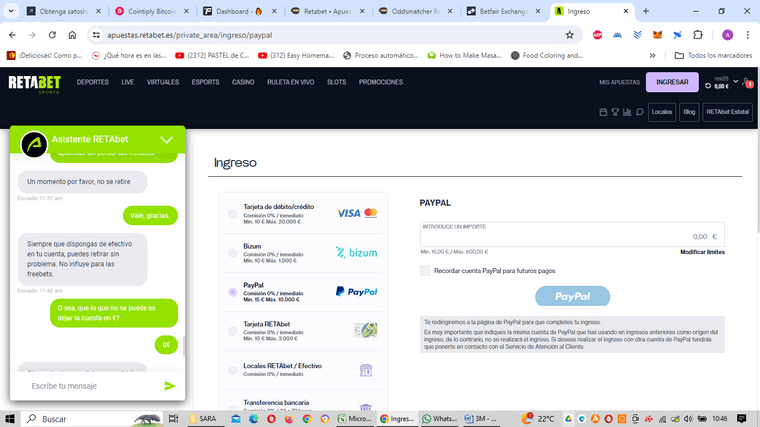
Task: Refresh the account balance with the reload icon
Action: (708, 86)
